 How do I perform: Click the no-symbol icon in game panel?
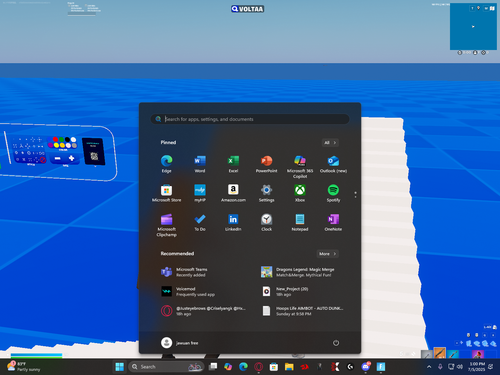(43, 160)
